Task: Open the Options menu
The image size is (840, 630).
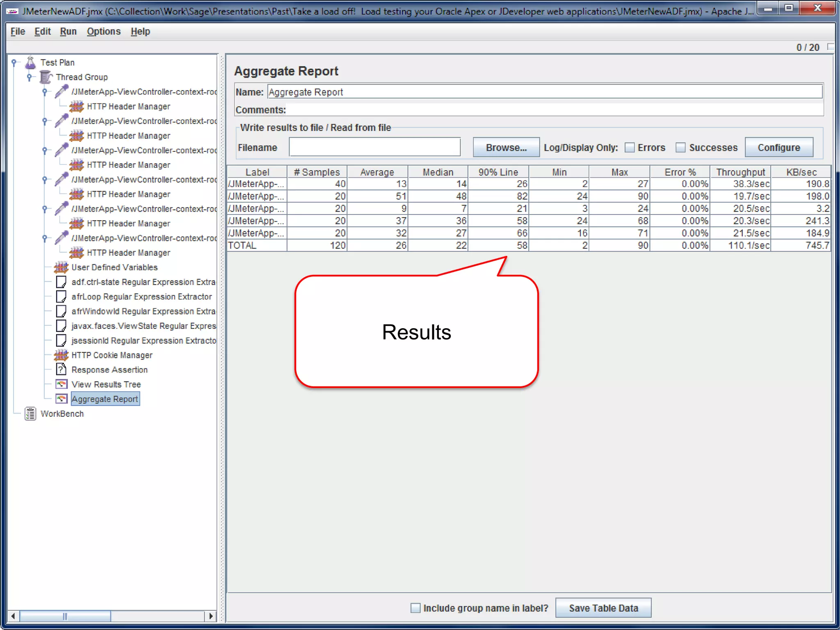Action: pos(103,32)
